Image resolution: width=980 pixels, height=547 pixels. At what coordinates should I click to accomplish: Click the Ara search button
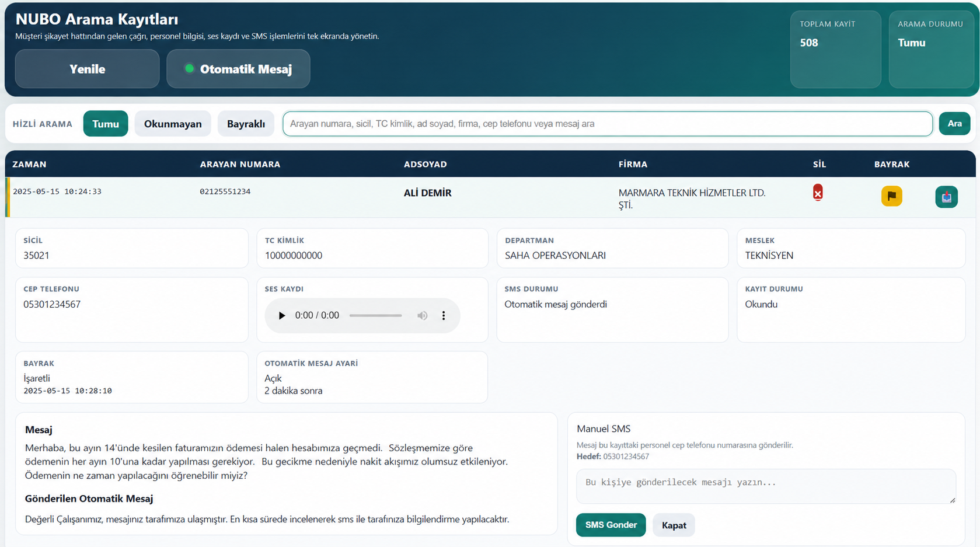click(954, 123)
